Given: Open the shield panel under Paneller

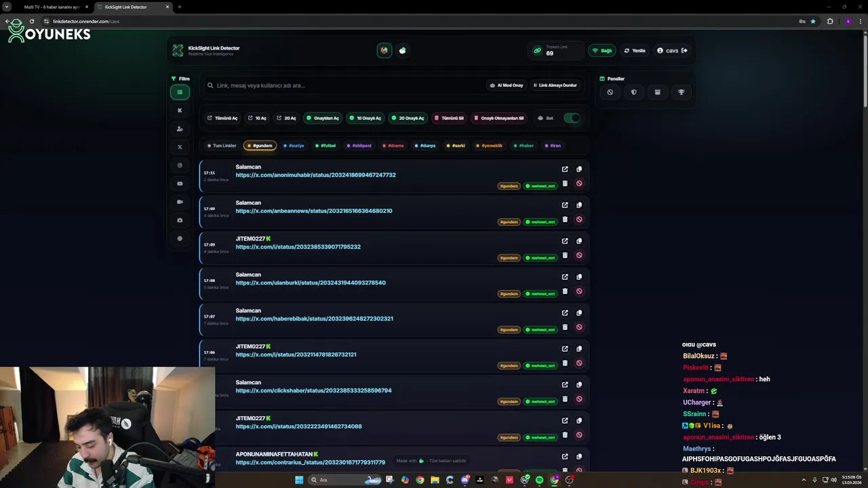Looking at the screenshot, I should pos(633,92).
